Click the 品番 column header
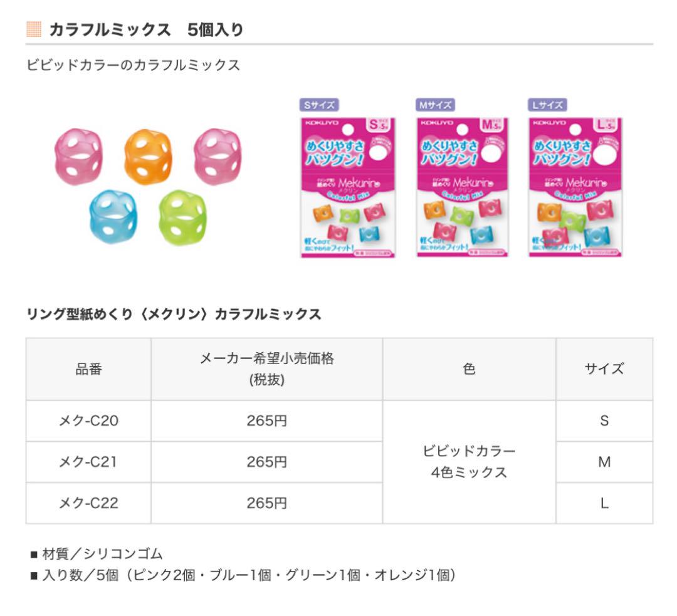The height and width of the screenshot is (616, 677). (88, 369)
